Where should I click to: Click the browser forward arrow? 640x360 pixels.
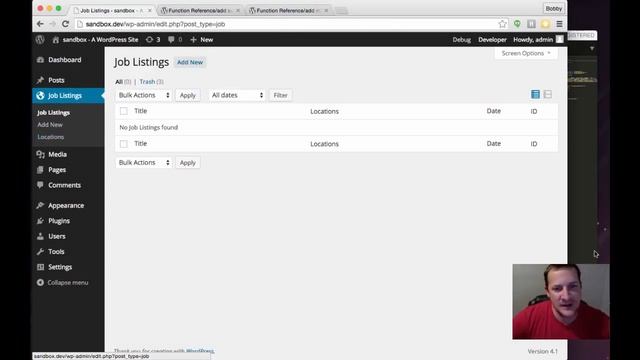coord(53,24)
